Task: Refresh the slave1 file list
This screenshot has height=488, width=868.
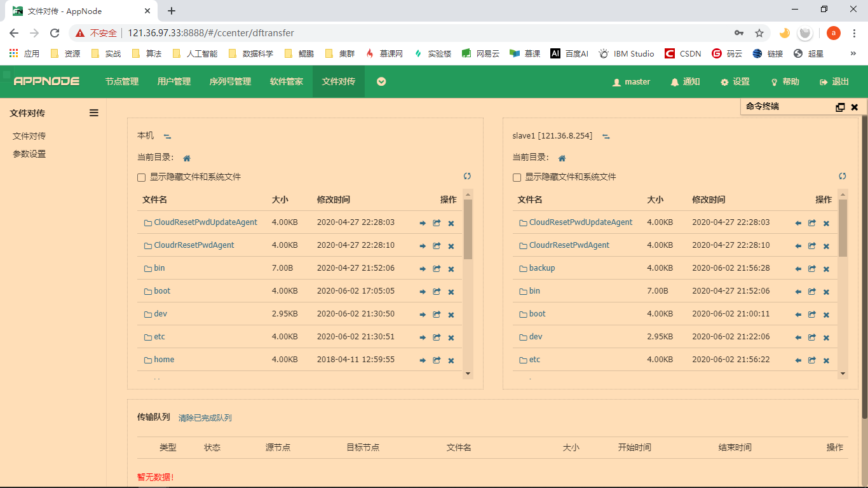Action: click(x=843, y=176)
